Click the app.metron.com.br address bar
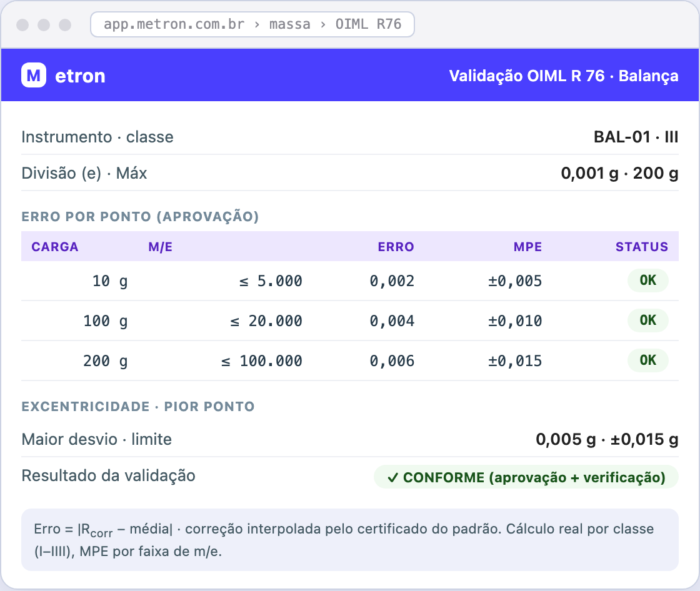This screenshot has width=700, height=591. (x=252, y=24)
